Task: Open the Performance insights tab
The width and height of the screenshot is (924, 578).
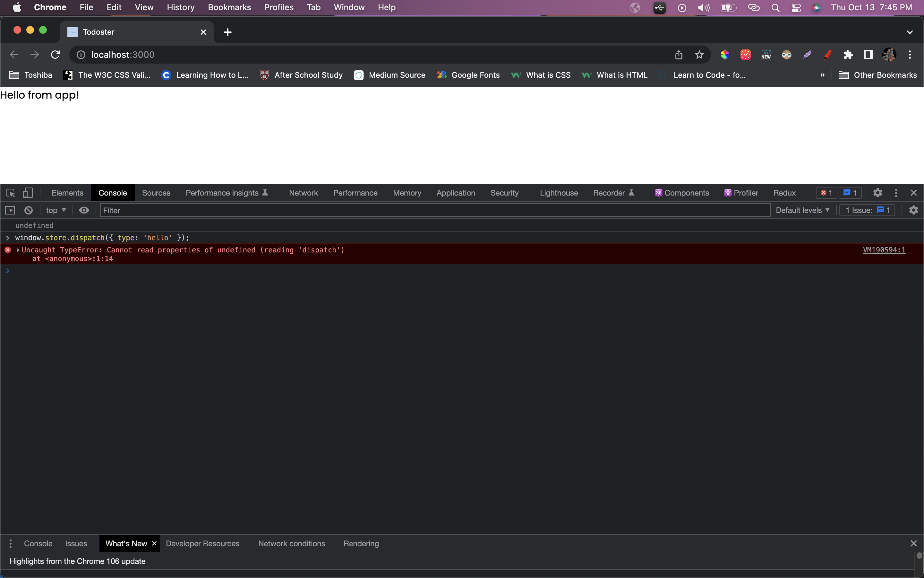Action: point(227,193)
